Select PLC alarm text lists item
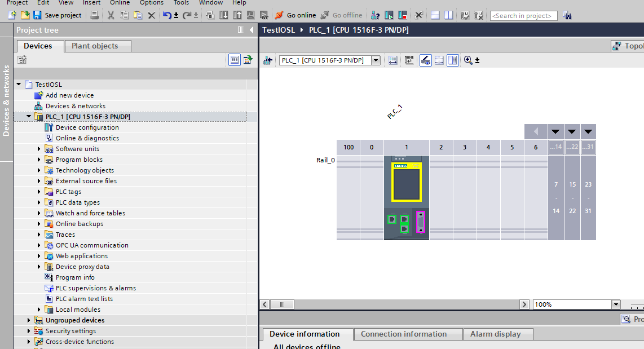The height and width of the screenshot is (349, 644). click(84, 298)
